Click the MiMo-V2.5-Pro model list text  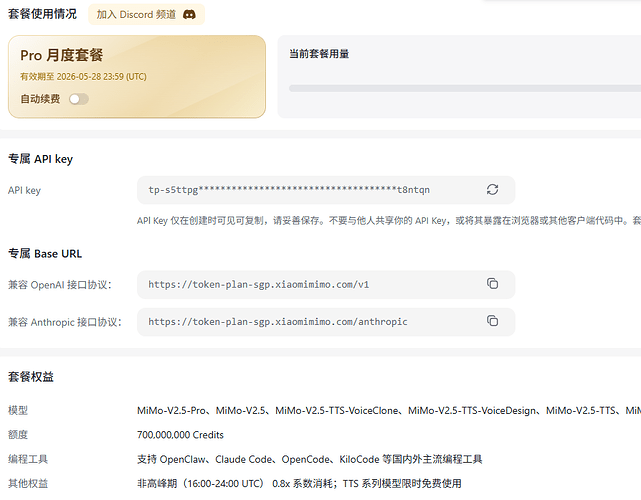click(389, 410)
